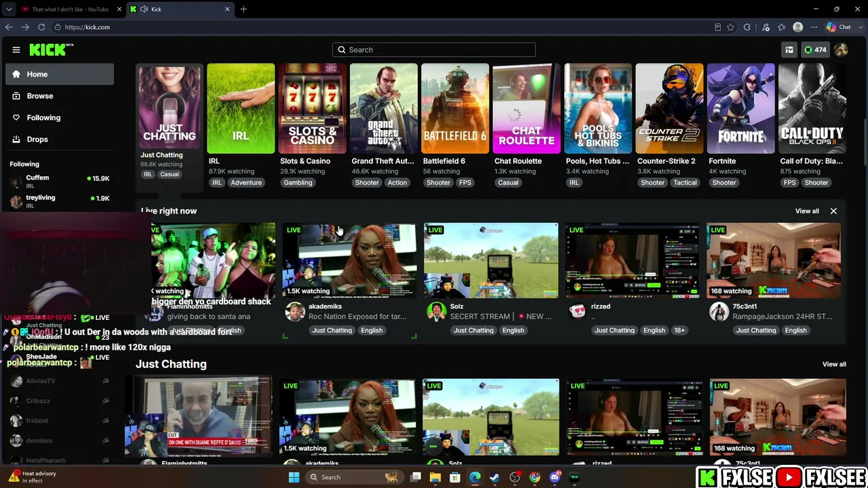The width and height of the screenshot is (868, 488).
Task: Open the akademiks channel avatar in Live right now
Action: click(x=295, y=311)
